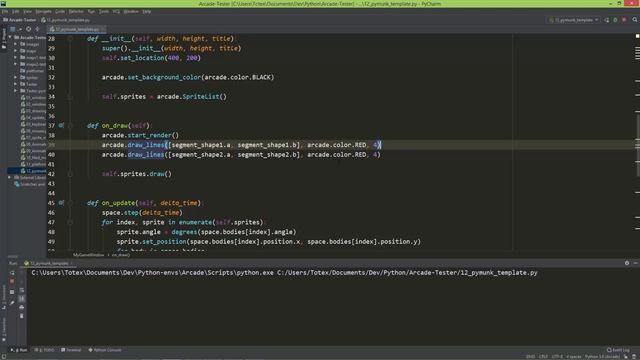Click the UTF-8 encoding in status bar
Viewport: 640px width, 360px height.
tap(557, 357)
